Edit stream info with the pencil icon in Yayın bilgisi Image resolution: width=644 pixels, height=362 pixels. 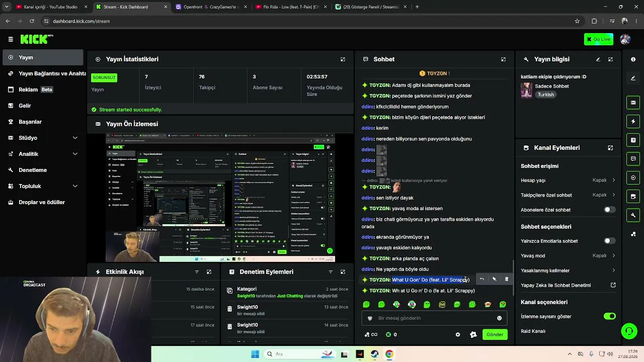click(598, 59)
